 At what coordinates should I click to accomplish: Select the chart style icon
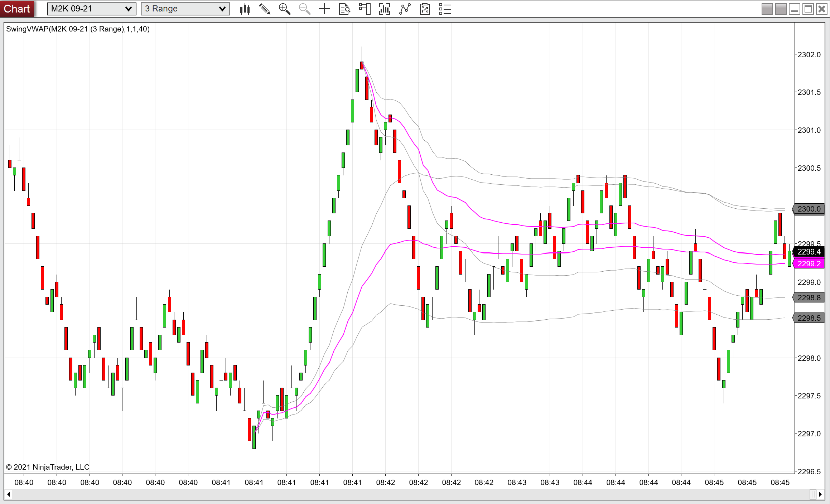pyautogui.click(x=245, y=9)
